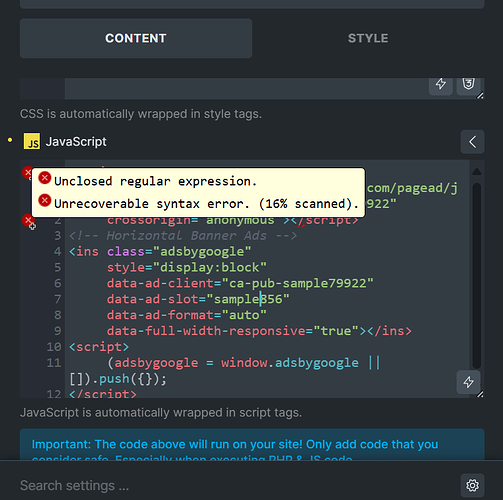The image size is (503, 500).
Task: Click the CSS editor resize handle
Action: pyautogui.click(x=480, y=96)
